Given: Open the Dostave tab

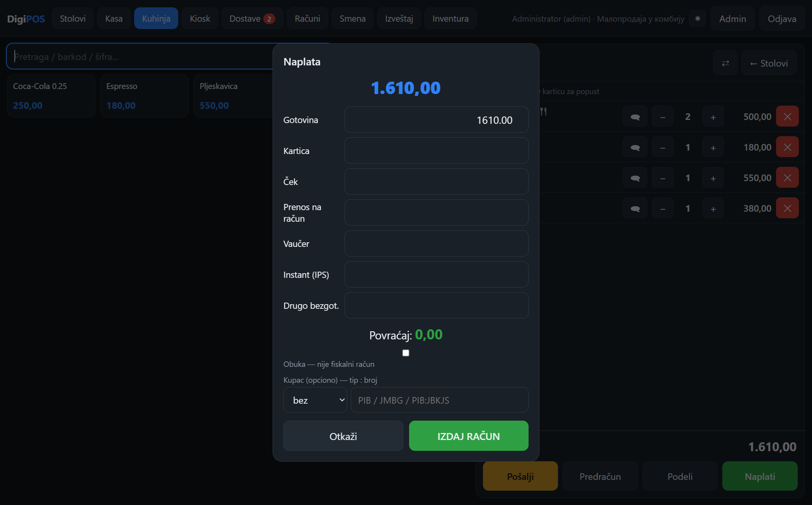Looking at the screenshot, I should pos(252,19).
